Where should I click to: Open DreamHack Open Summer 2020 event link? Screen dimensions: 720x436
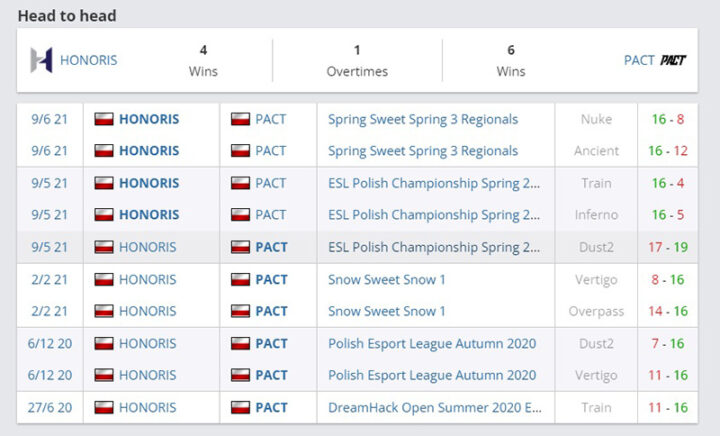435,407
